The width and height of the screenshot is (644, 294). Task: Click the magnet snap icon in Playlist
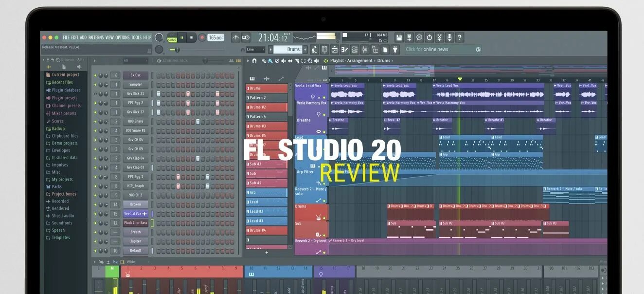254,61
